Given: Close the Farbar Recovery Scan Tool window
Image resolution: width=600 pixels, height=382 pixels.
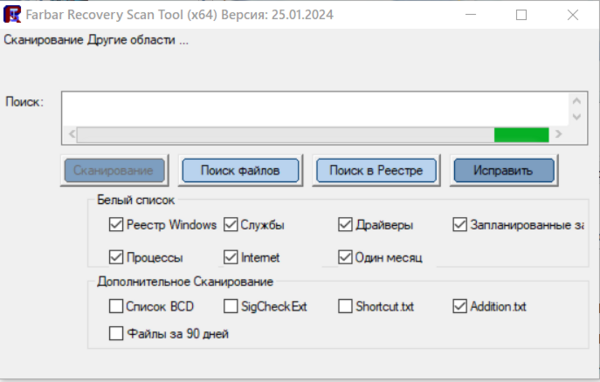Looking at the screenshot, I should click(573, 15).
